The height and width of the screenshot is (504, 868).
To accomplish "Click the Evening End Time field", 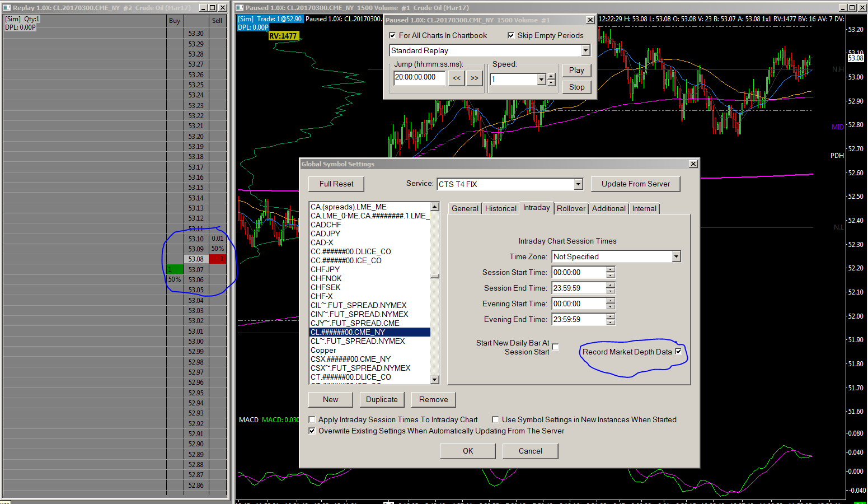I will click(579, 319).
